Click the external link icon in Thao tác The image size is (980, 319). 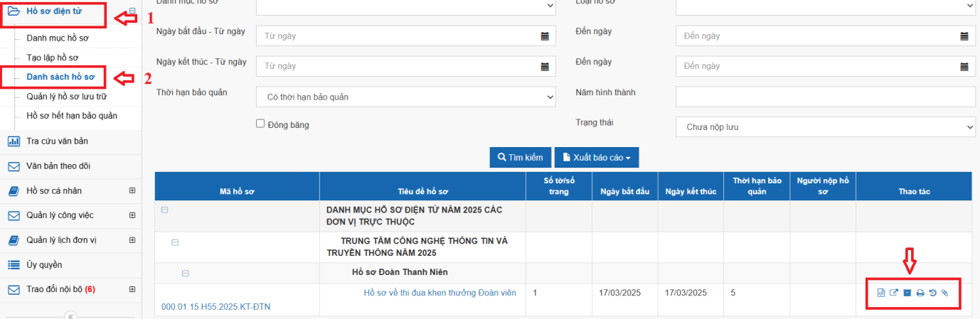pyautogui.click(x=894, y=293)
